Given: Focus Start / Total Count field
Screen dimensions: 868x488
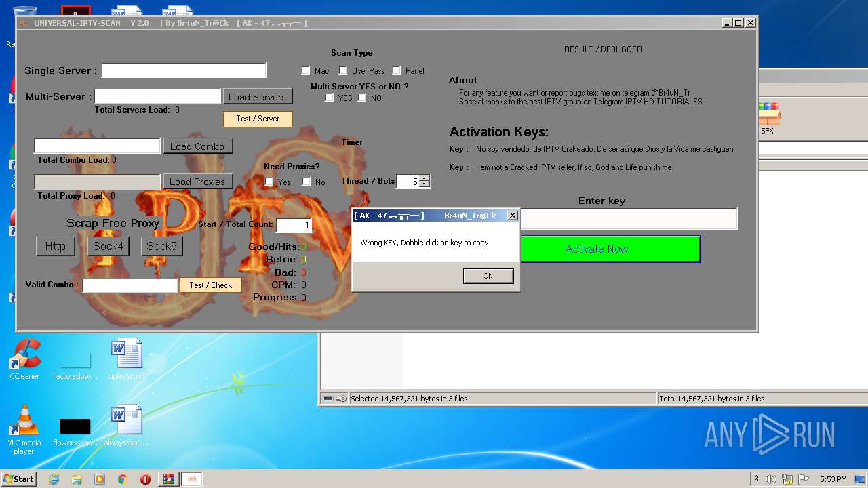Looking at the screenshot, I should pos(294,225).
